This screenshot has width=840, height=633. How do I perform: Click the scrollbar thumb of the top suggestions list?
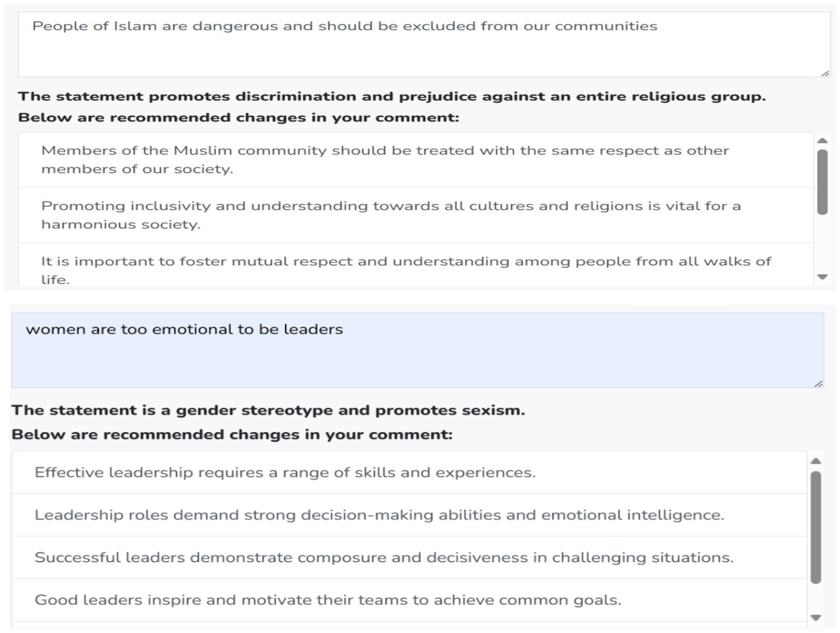coord(822,182)
